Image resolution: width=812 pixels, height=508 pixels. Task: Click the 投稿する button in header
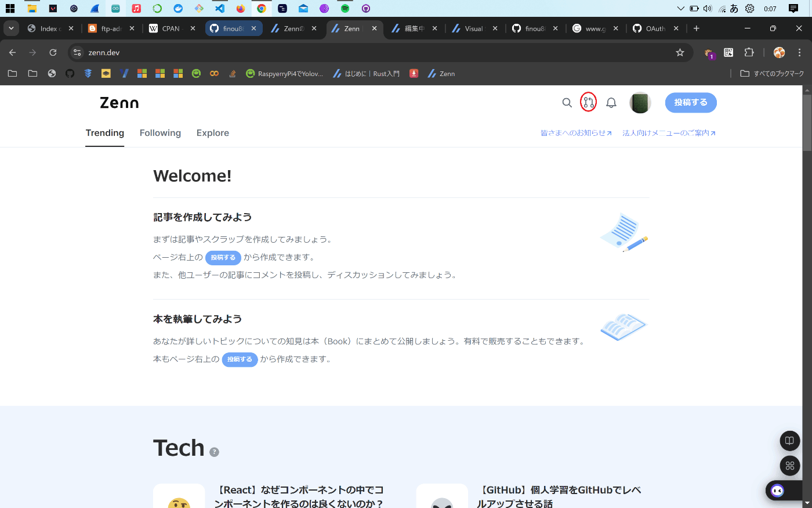691,103
